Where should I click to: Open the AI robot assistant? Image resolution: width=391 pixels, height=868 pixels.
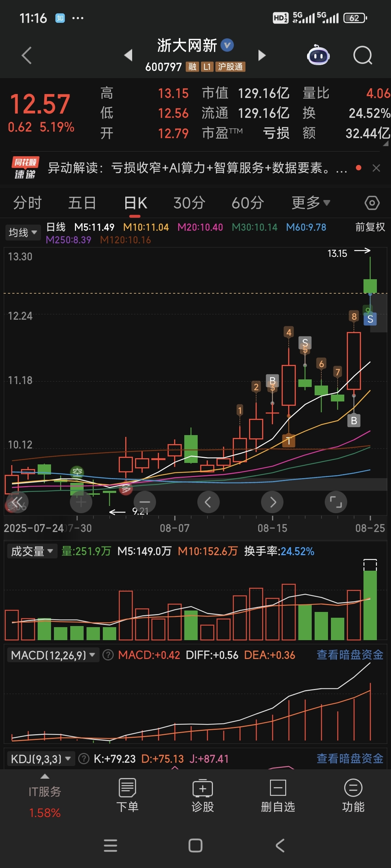coord(318,55)
